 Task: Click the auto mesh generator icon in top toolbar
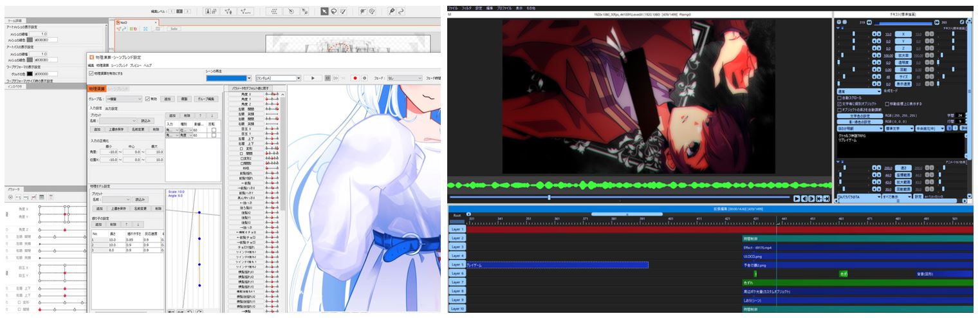point(246,11)
